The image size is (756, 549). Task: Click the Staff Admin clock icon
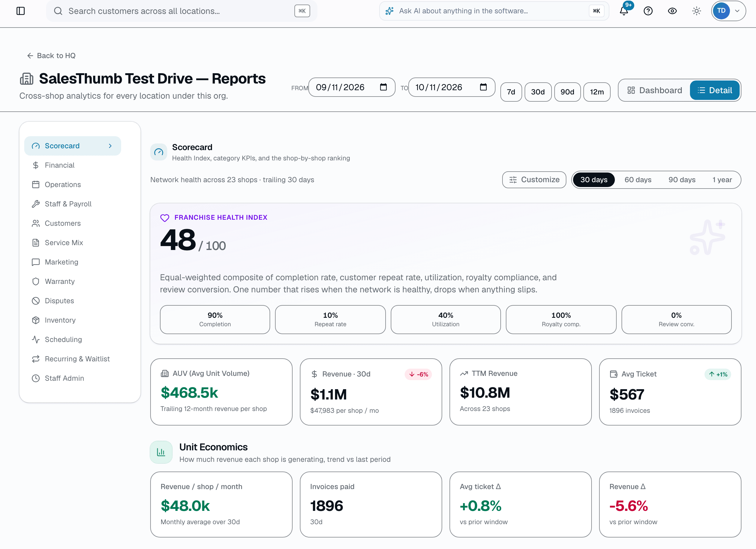[36, 378]
